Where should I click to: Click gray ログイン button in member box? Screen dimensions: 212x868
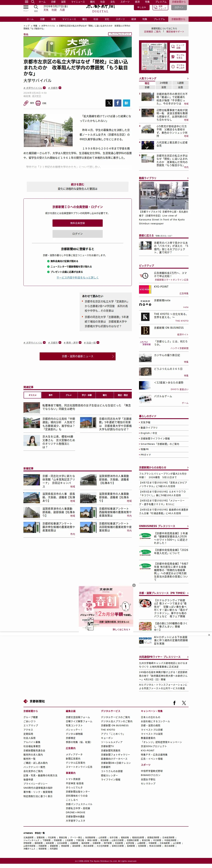(78, 234)
